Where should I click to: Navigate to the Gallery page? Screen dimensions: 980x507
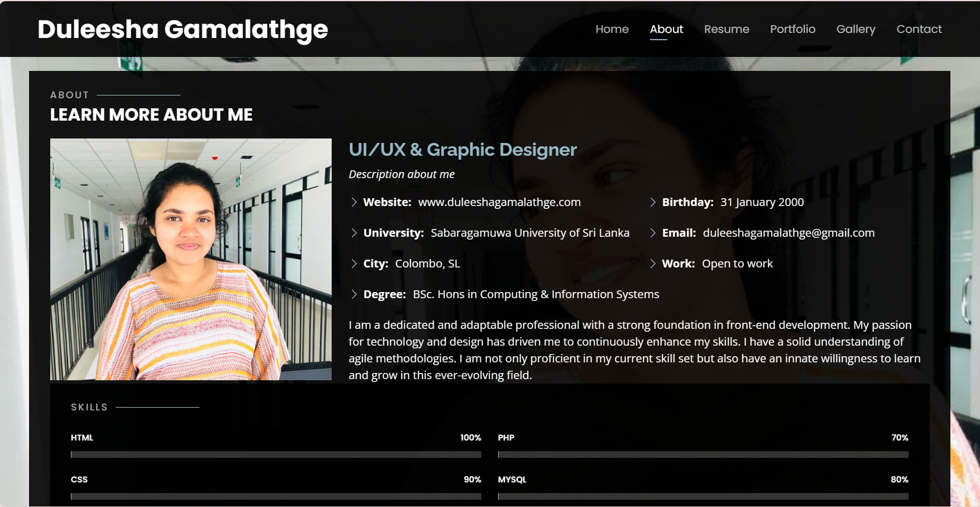click(855, 29)
